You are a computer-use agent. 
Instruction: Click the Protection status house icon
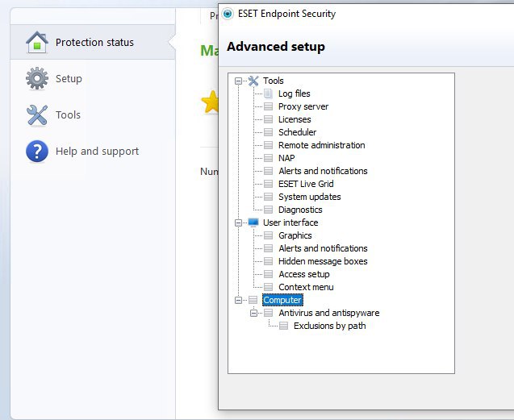37,42
